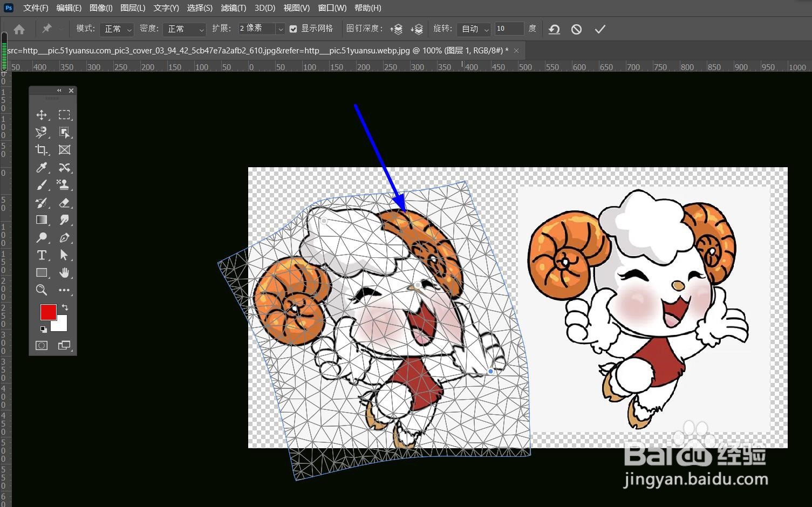Cancel the puppet warp
This screenshot has height=507, width=812.
576,29
